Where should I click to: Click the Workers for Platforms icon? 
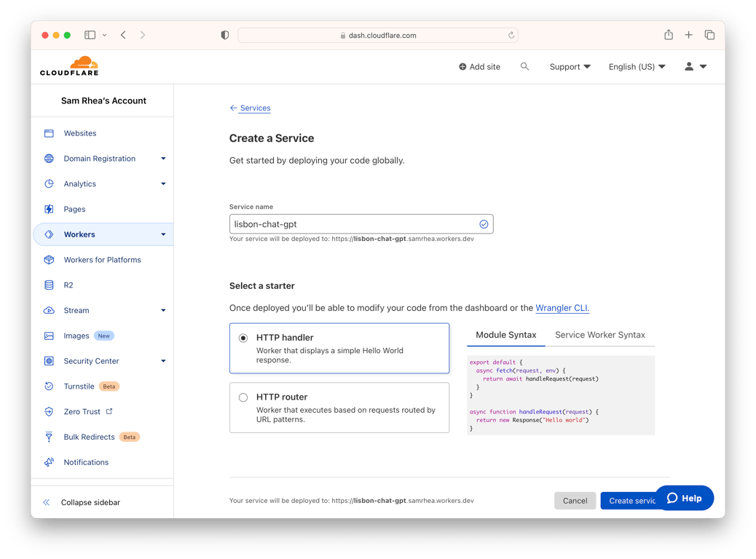[x=49, y=260]
